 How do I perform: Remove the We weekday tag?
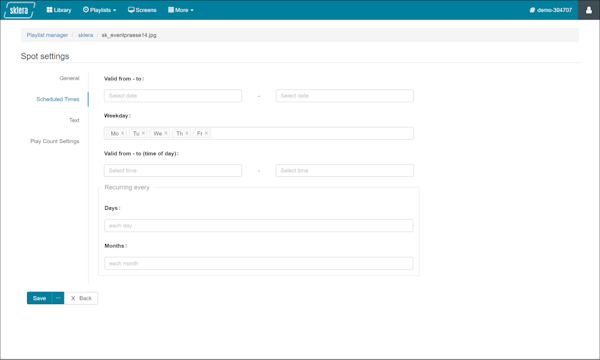[166, 133]
